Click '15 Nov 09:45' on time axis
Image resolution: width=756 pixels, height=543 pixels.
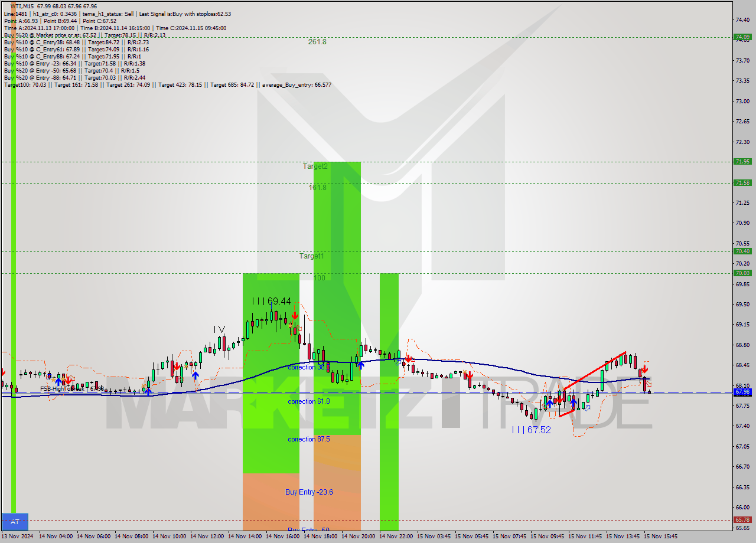click(x=548, y=537)
